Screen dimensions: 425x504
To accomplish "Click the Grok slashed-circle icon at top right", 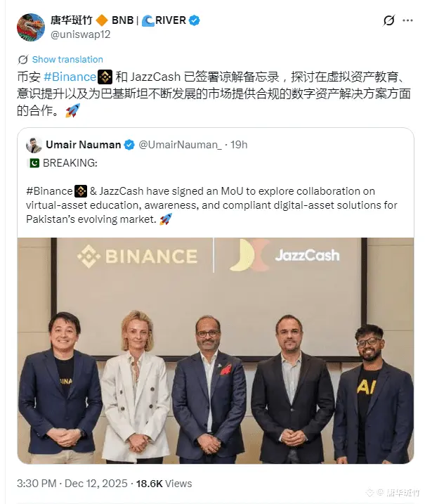I will [x=388, y=20].
